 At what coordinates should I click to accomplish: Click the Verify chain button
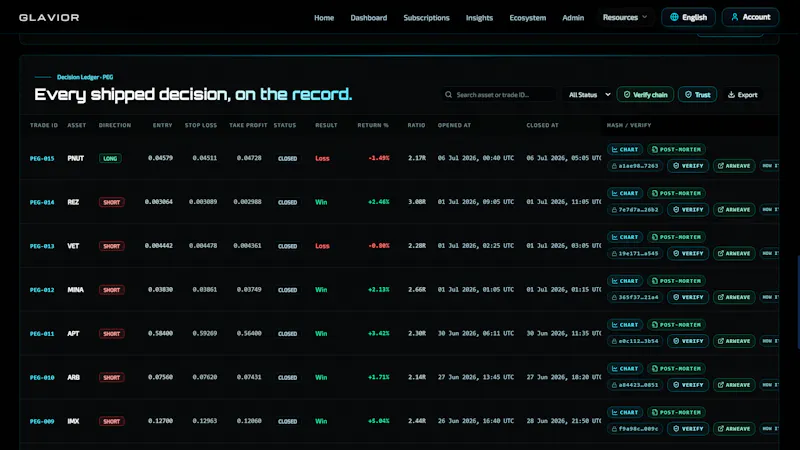tap(645, 95)
